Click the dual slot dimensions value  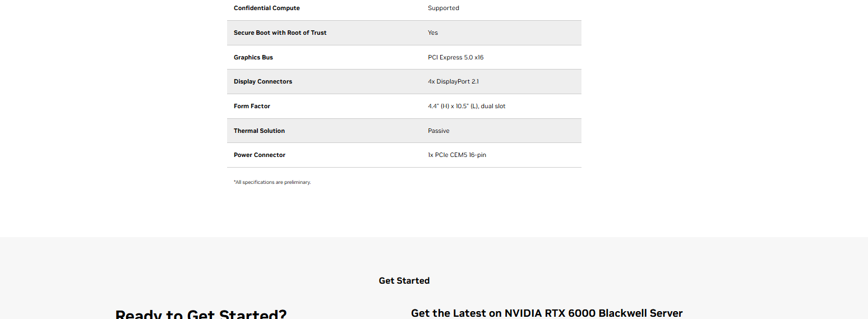tap(467, 106)
